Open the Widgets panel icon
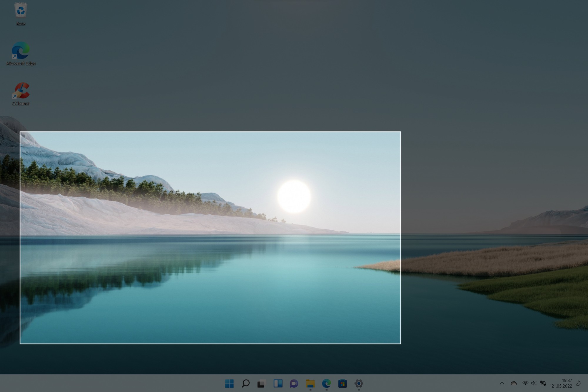The width and height of the screenshot is (588, 392). pyautogui.click(x=278, y=383)
